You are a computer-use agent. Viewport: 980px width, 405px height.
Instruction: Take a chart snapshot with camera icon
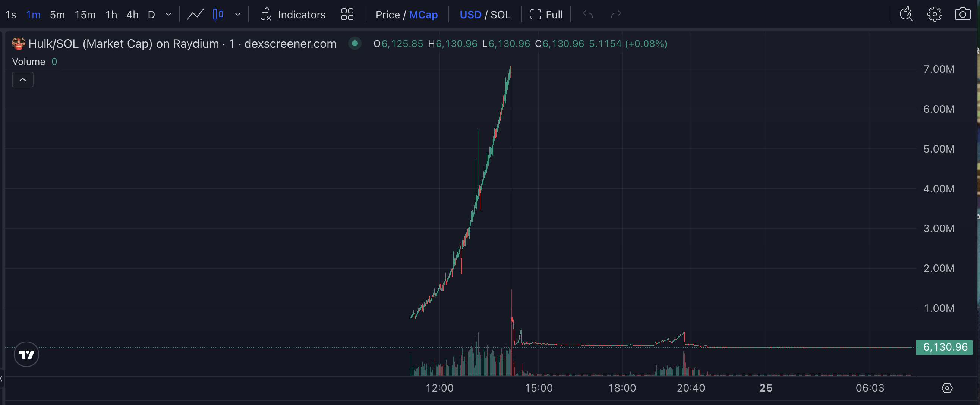click(962, 15)
